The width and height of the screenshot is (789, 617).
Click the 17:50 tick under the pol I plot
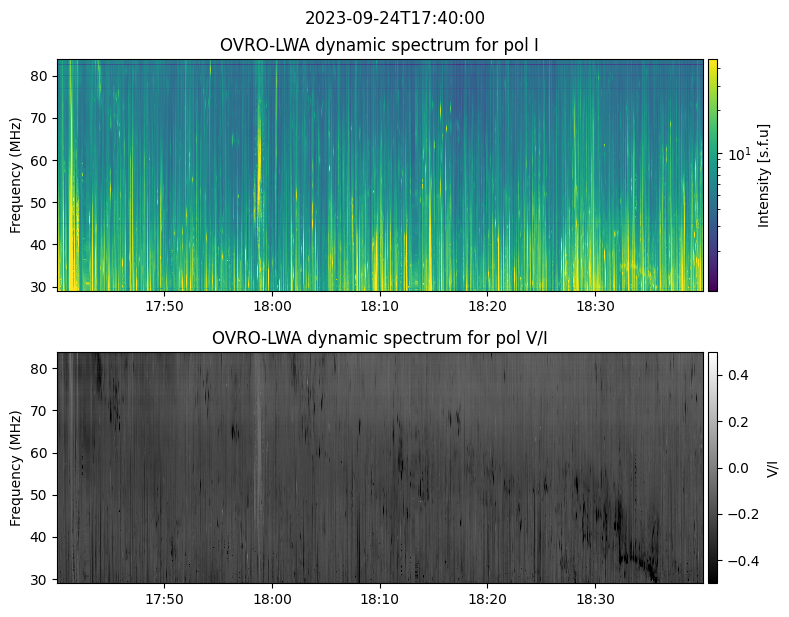coord(164,306)
